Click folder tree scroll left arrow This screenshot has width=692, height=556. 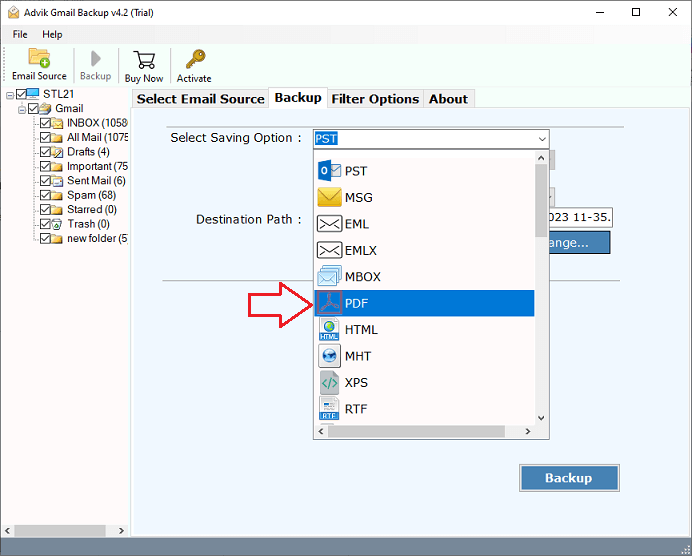click(x=7, y=530)
